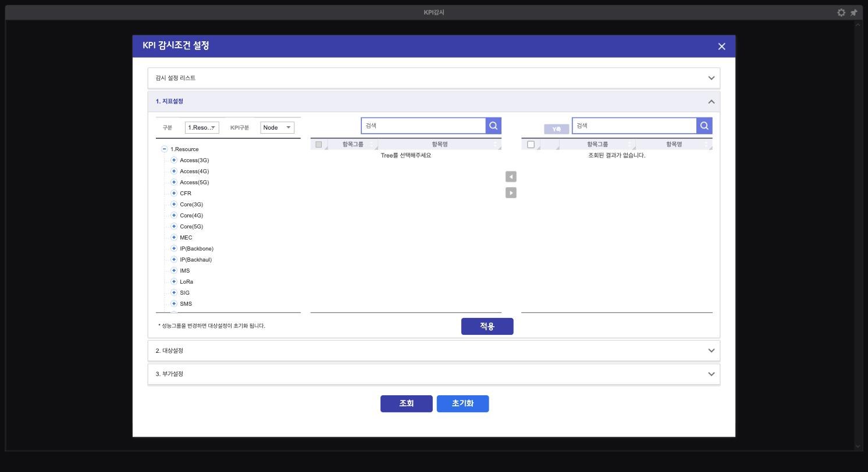
Task: Toggle select-all checkbox in right table header
Action: tap(531, 144)
